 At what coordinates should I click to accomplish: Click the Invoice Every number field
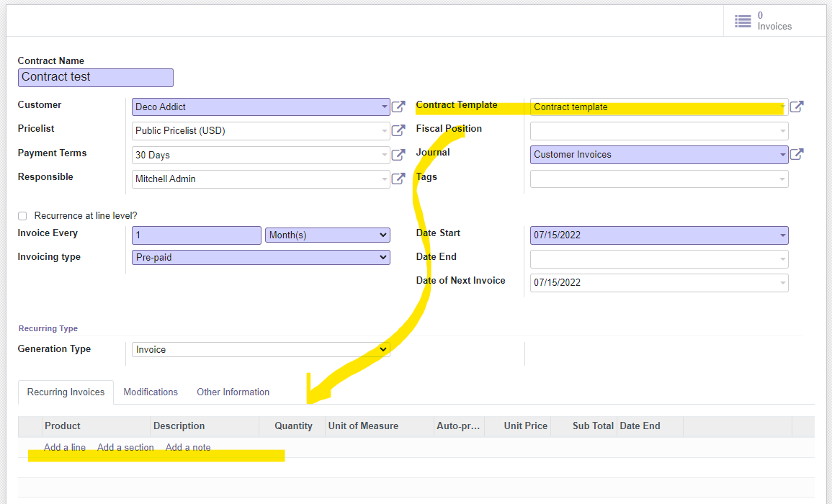(197, 235)
